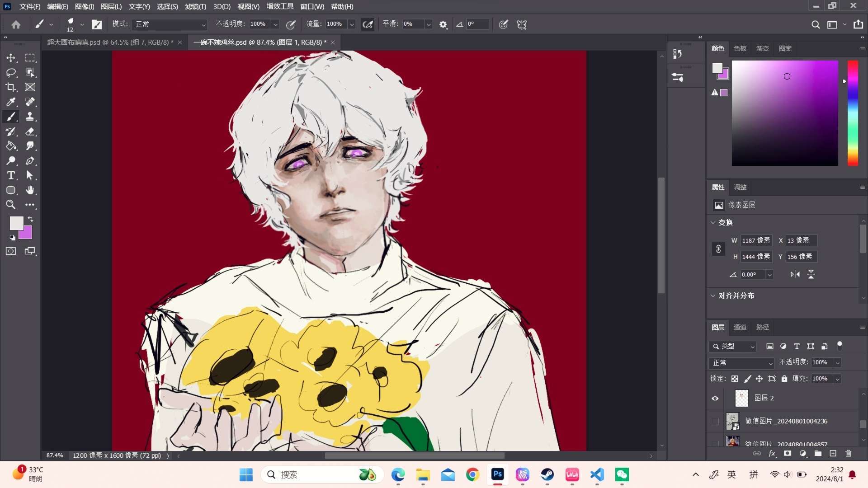The image size is (868, 488).
Task: Click the delete layer trash icon
Action: click(848, 453)
